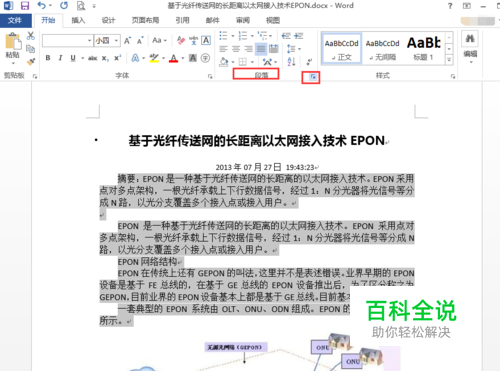Open the font name dropdown arrow
500x371 pixels.
tap(89, 41)
